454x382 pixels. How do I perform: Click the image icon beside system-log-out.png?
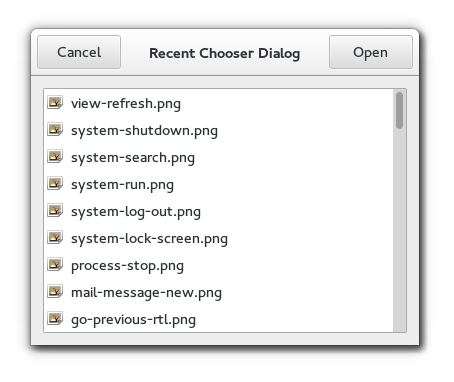pos(55,211)
